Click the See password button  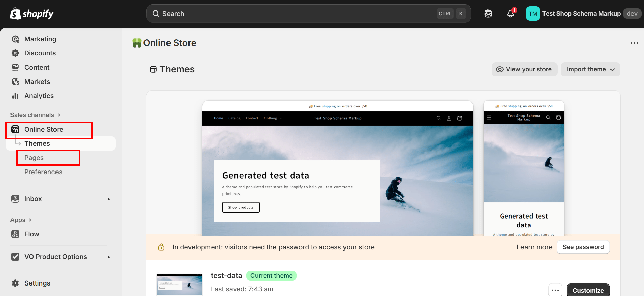click(x=583, y=247)
